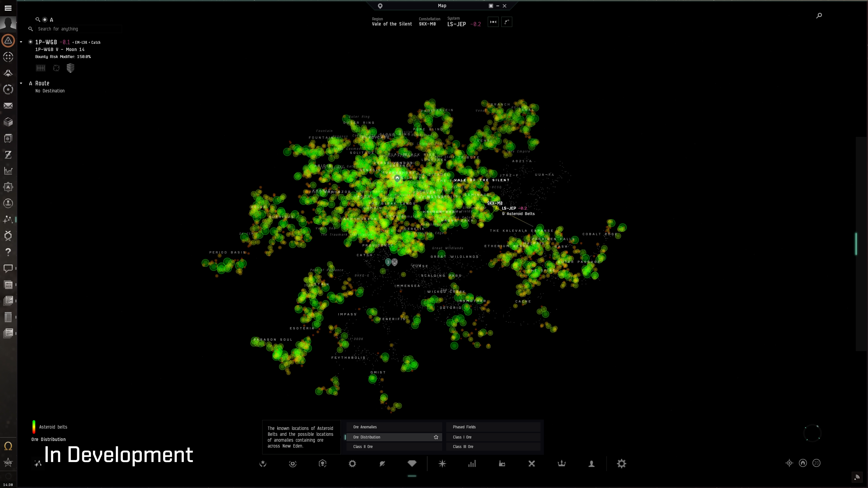Open map settings gear in bottom toolbar
The height and width of the screenshot is (488, 868).
pyautogui.click(x=621, y=464)
